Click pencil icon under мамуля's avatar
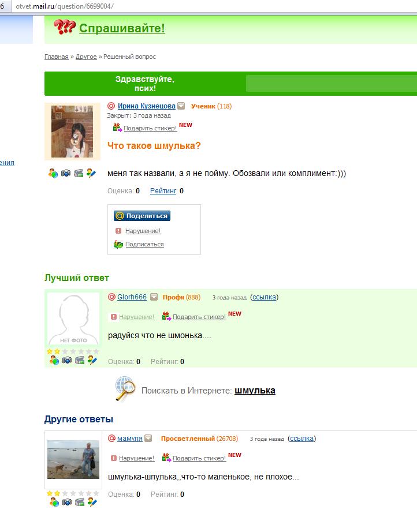The width and height of the screenshot is (417, 532). (x=92, y=502)
